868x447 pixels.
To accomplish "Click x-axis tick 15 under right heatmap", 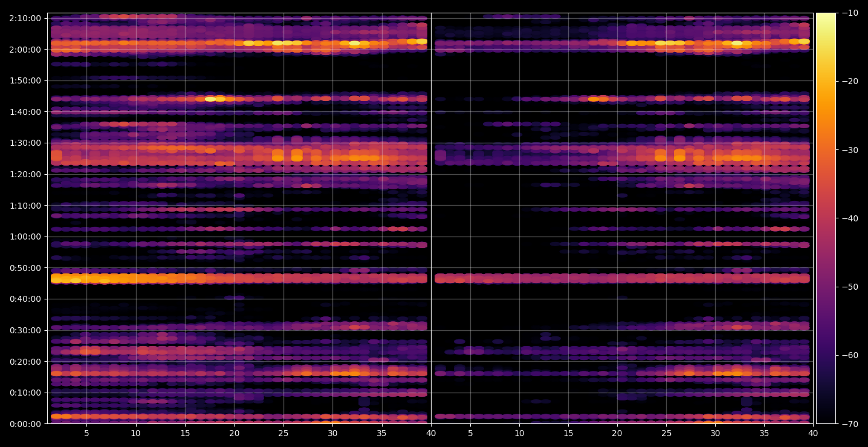I will coord(568,434).
